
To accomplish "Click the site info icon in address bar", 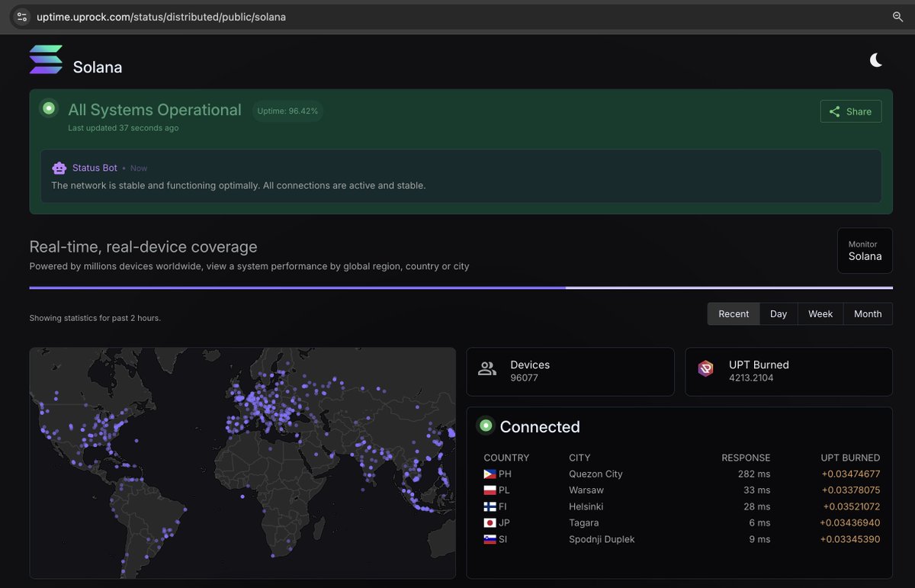I will click(x=21, y=16).
